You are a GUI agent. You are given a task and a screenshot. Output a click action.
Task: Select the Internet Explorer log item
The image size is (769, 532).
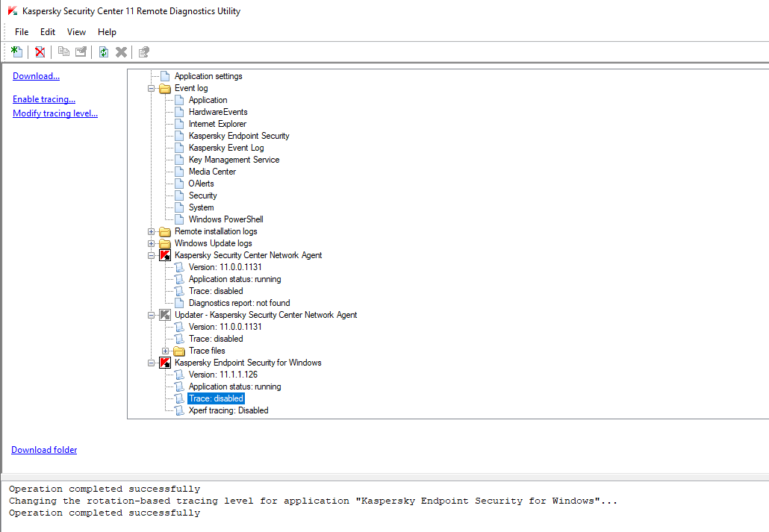pyautogui.click(x=218, y=124)
